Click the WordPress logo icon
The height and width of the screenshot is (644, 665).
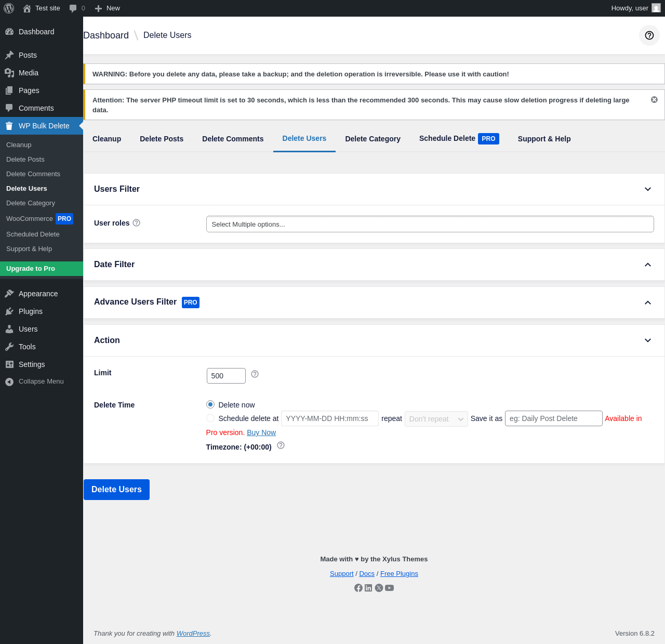pyautogui.click(x=9, y=8)
